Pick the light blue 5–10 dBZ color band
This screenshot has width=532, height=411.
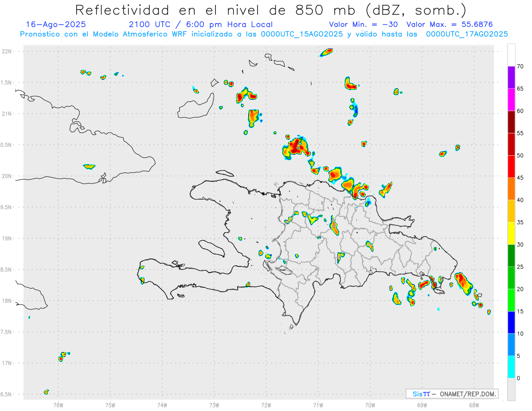tap(511, 345)
